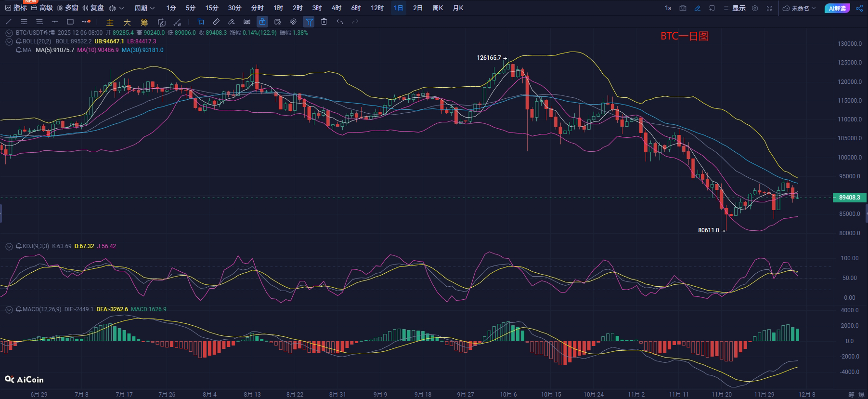Click the camera screenshot icon

tap(683, 8)
